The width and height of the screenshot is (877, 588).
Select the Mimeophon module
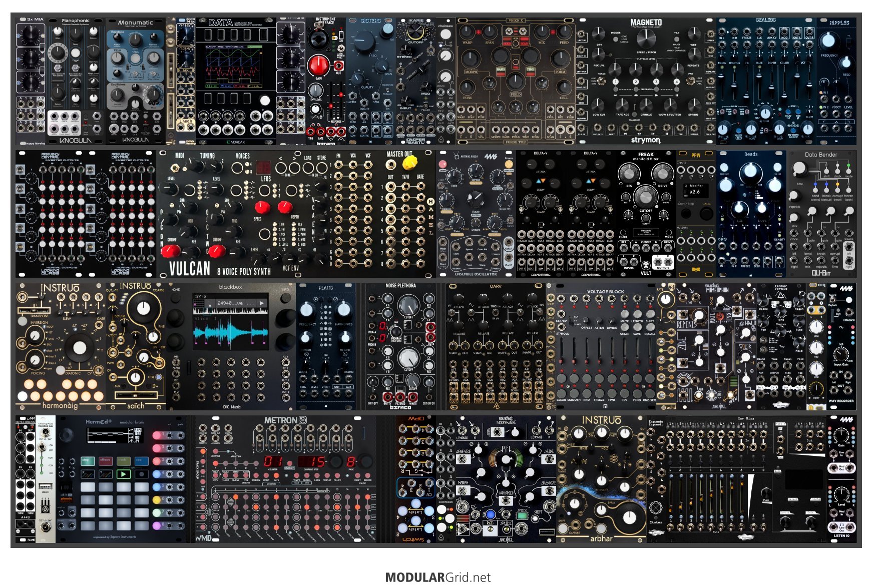(716, 347)
